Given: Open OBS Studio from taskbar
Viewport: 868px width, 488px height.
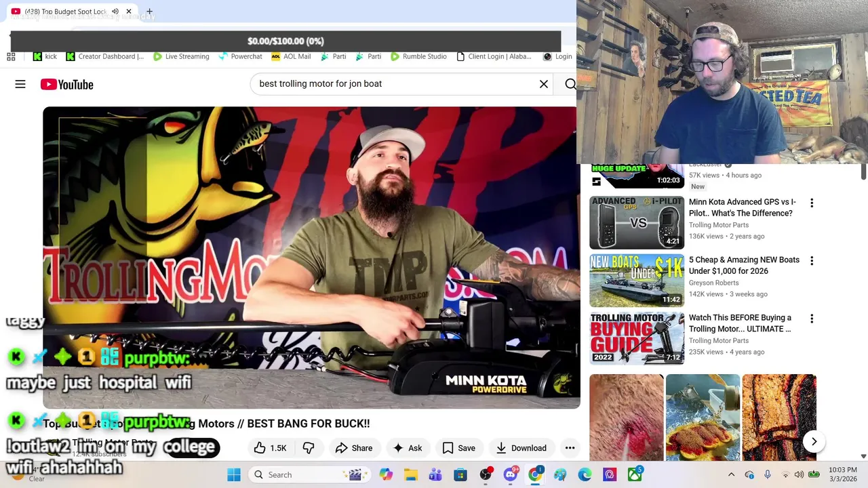Looking at the screenshot, I should pos(486,474).
